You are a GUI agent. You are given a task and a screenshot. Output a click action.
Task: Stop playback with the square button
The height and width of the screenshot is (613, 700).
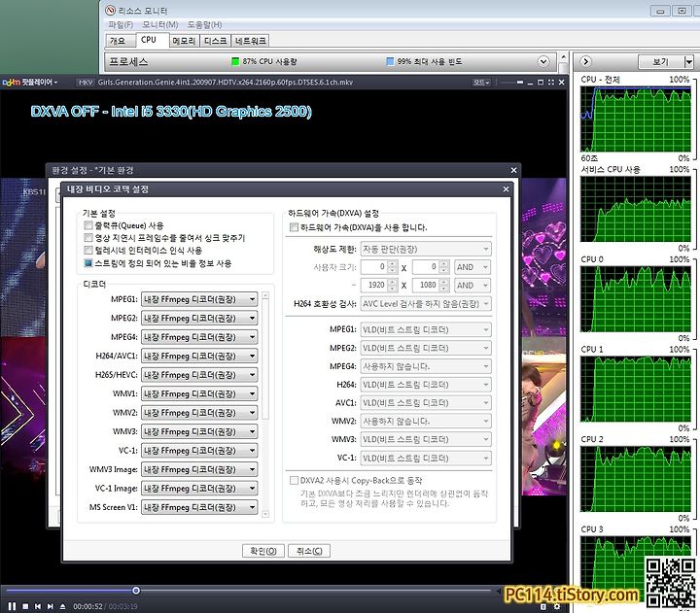pyautogui.click(x=25, y=606)
